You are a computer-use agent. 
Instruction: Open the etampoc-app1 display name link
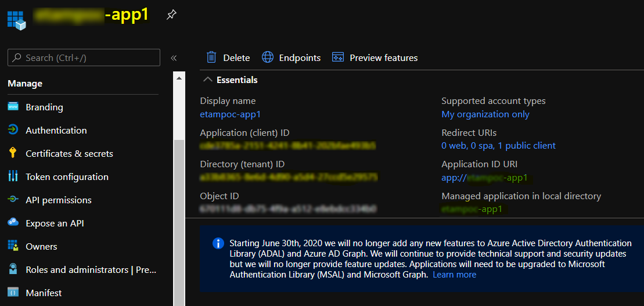pos(230,114)
